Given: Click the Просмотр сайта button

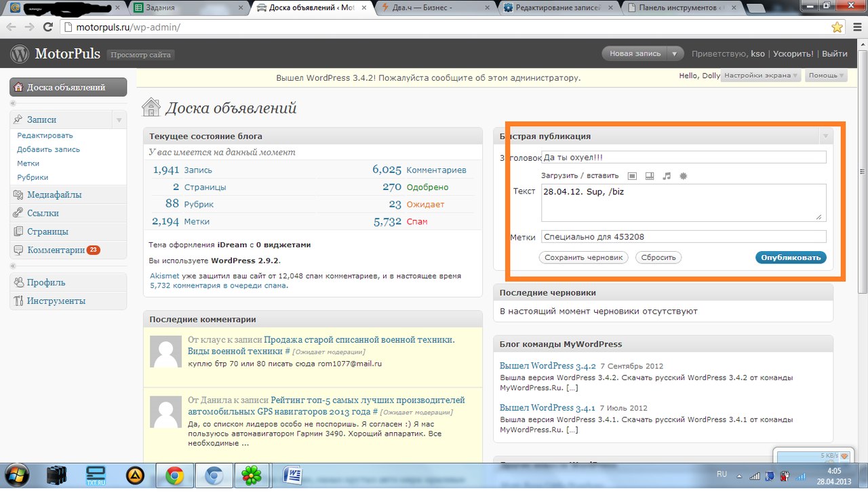Looking at the screenshot, I should pyautogui.click(x=140, y=54).
